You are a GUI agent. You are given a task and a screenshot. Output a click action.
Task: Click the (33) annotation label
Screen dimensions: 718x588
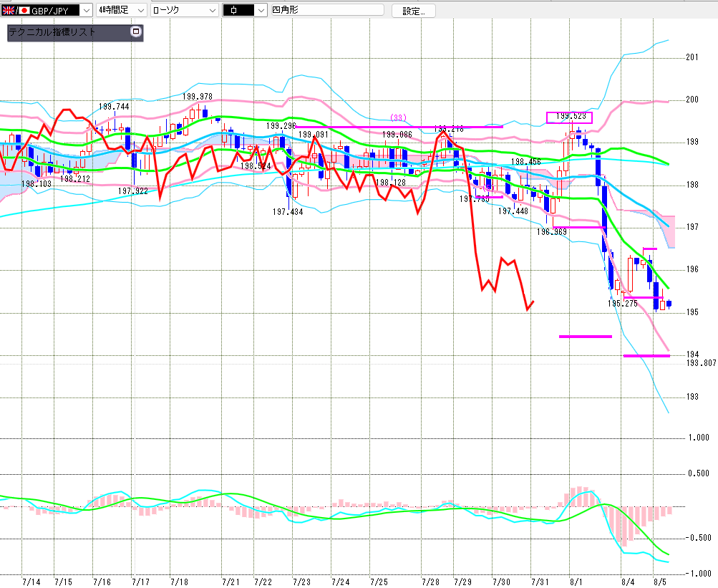[x=398, y=118]
